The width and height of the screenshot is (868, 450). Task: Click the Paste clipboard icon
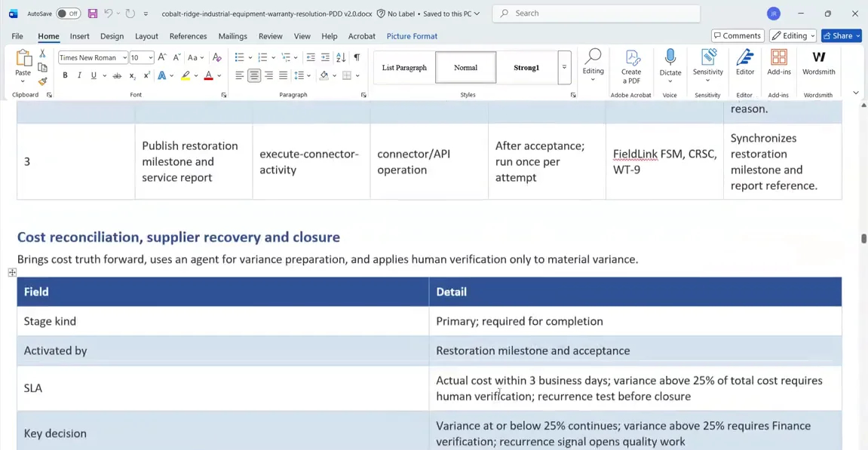pyautogui.click(x=23, y=58)
